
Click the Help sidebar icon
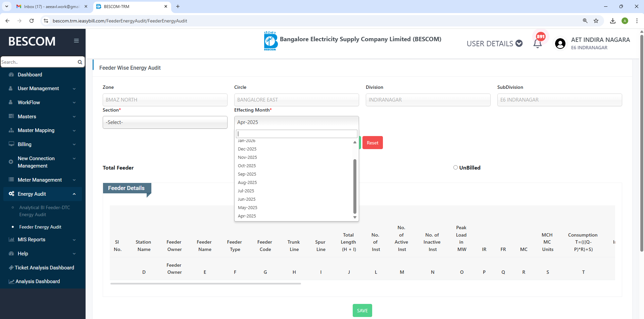(x=11, y=253)
